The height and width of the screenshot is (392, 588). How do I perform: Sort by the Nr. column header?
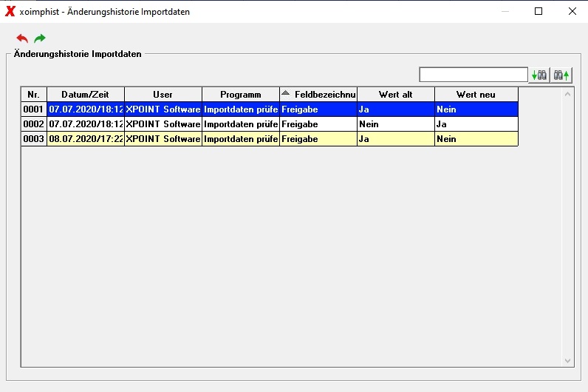[34, 95]
